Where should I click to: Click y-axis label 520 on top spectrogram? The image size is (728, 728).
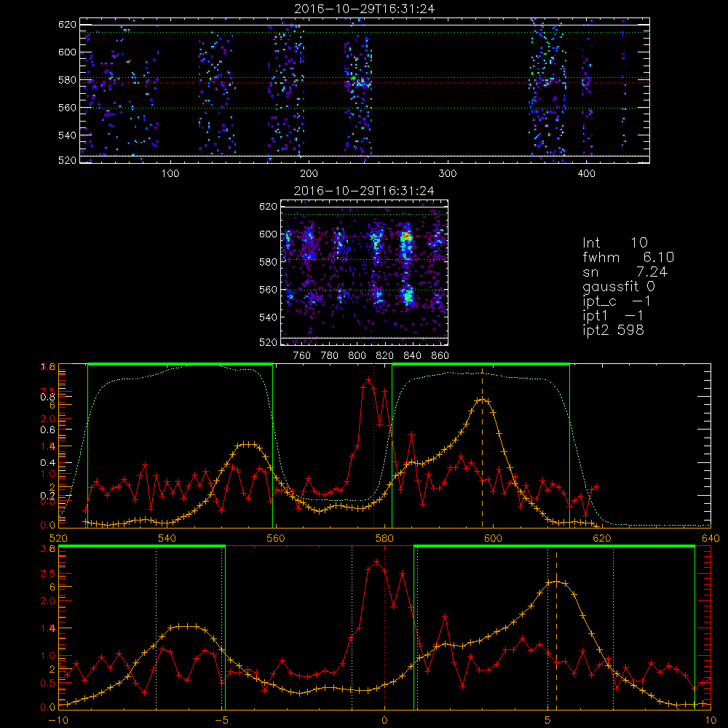(x=67, y=160)
